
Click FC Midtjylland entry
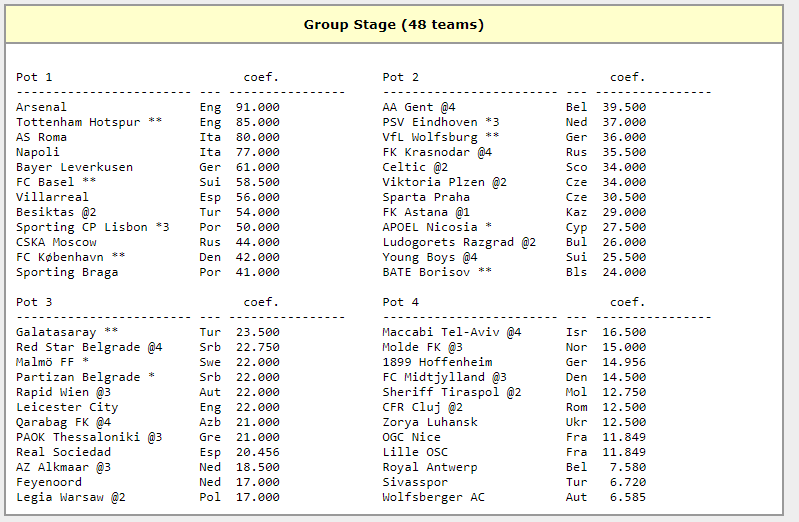[444, 377]
